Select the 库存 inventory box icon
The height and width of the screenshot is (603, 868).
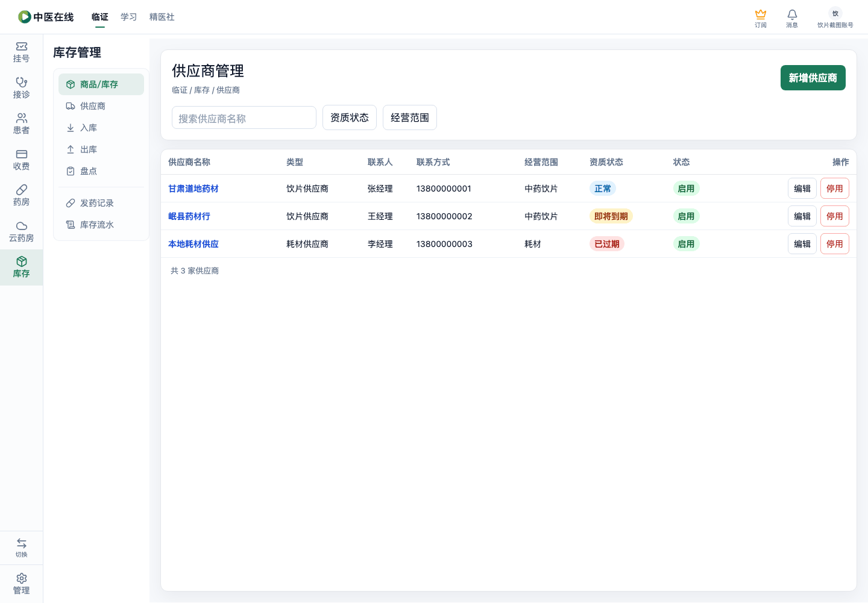22,261
